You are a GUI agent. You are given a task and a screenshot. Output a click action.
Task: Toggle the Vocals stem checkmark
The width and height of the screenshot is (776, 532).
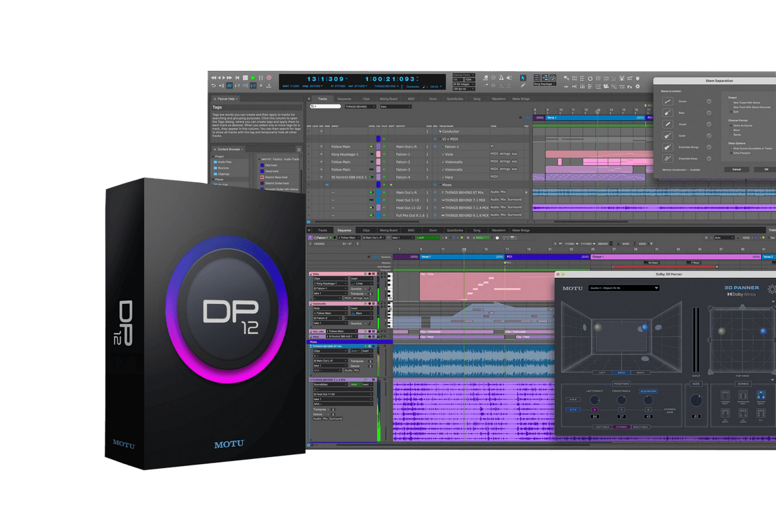[709, 124]
